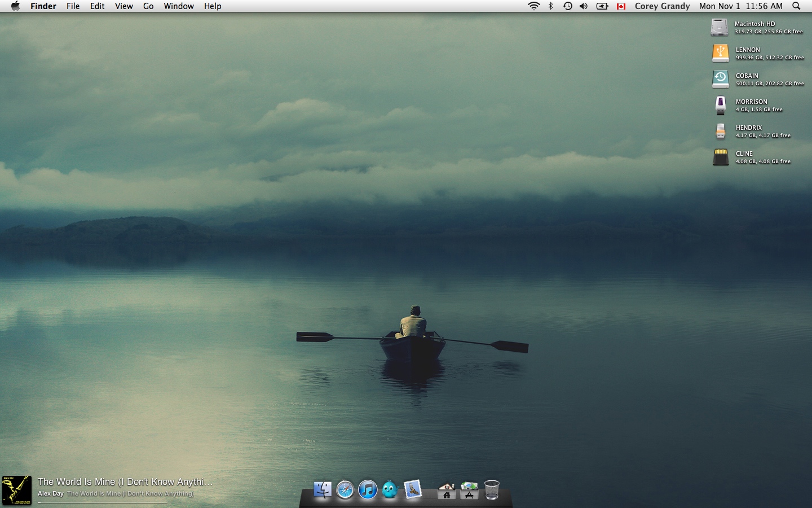Image resolution: width=812 pixels, height=508 pixels.
Task: Open the Finder menu in menu bar
Action: pyautogui.click(x=43, y=6)
